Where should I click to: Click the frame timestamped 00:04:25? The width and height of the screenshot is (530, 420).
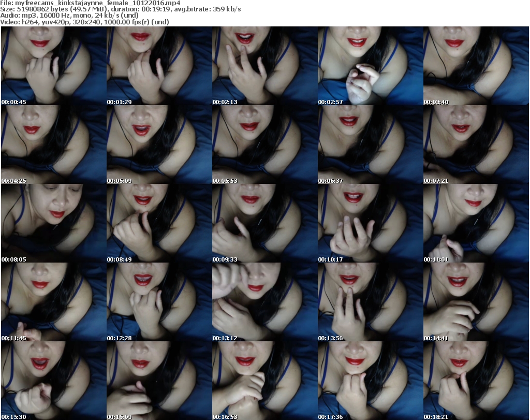[53, 144]
